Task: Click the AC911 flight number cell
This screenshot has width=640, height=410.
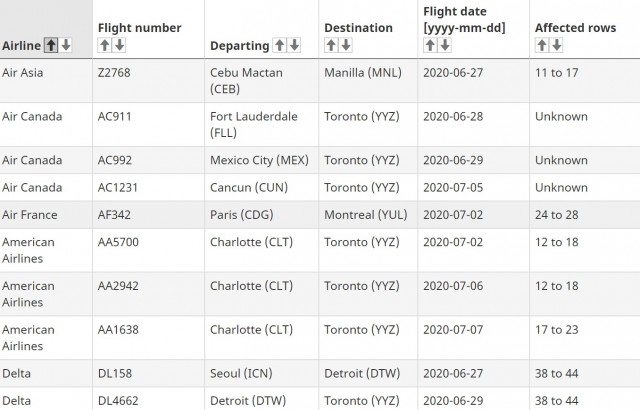Action: (149, 124)
